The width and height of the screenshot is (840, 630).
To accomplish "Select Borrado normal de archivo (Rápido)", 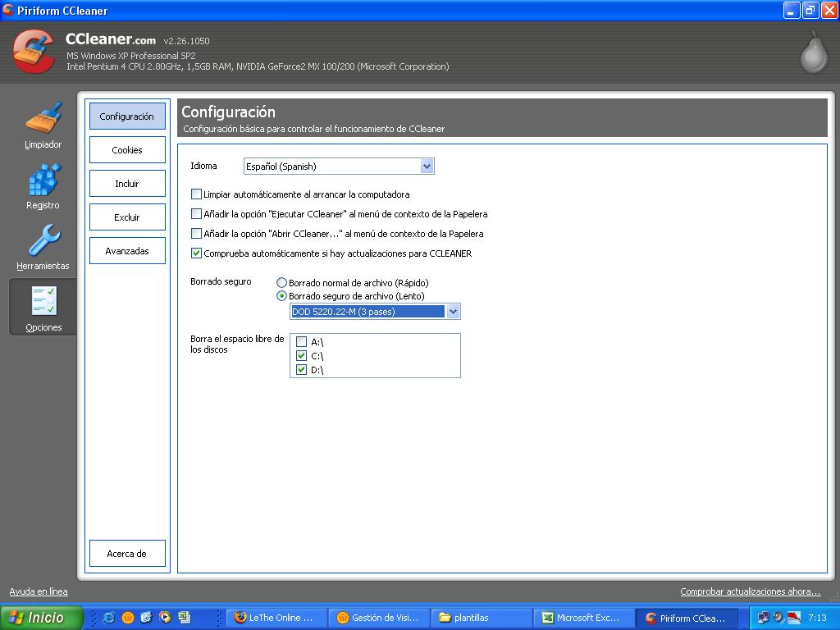I will click(281, 283).
